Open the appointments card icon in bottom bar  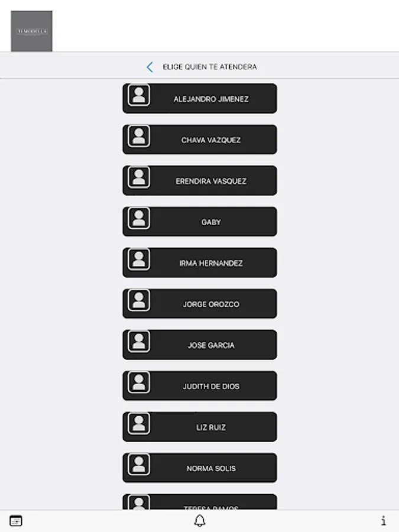coord(16,520)
